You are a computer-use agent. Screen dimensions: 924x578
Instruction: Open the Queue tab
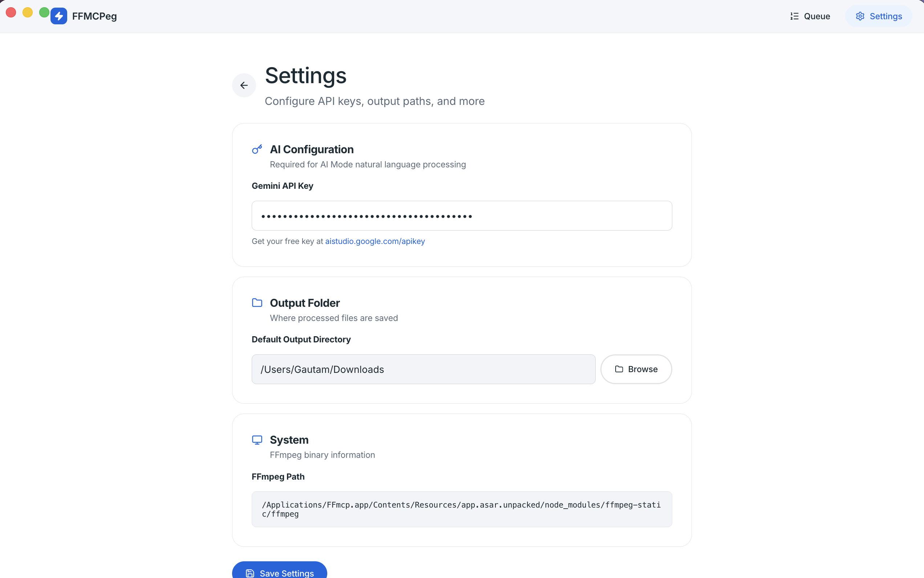click(x=810, y=16)
